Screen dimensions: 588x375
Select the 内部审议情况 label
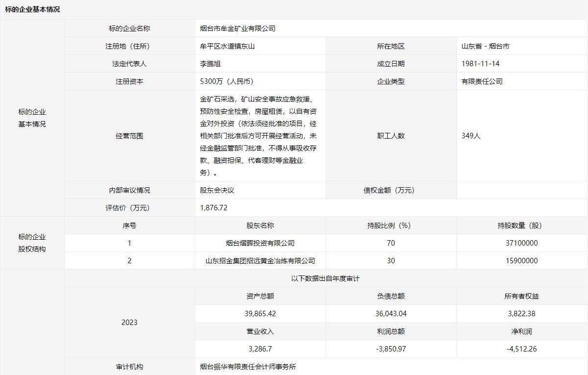129,190
